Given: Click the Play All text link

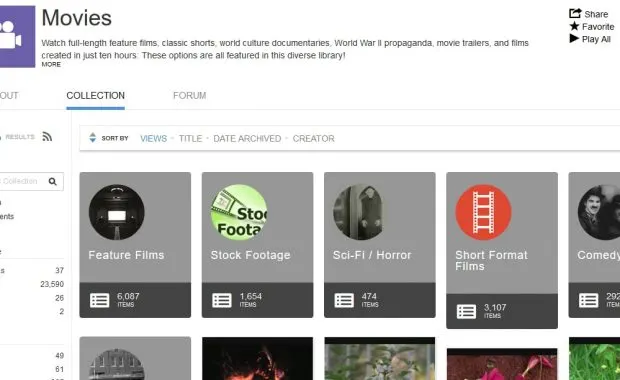Looking at the screenshot, I should click(x=596, y=39).
